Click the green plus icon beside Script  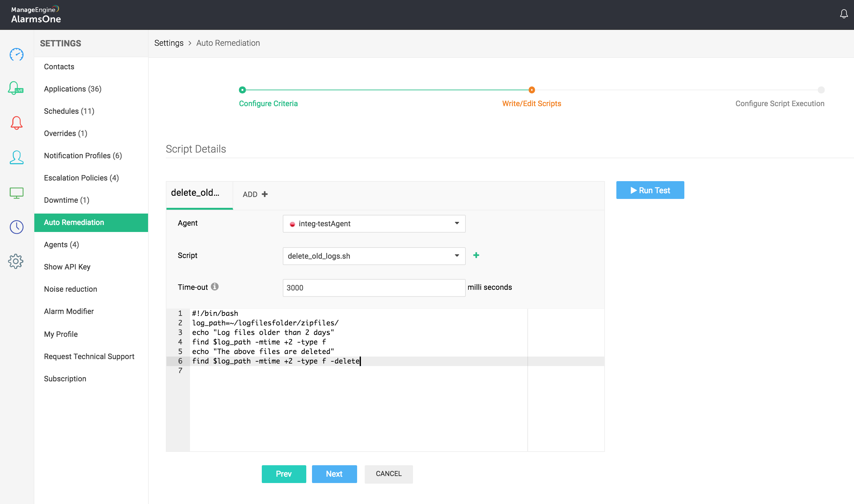[476, 255]
